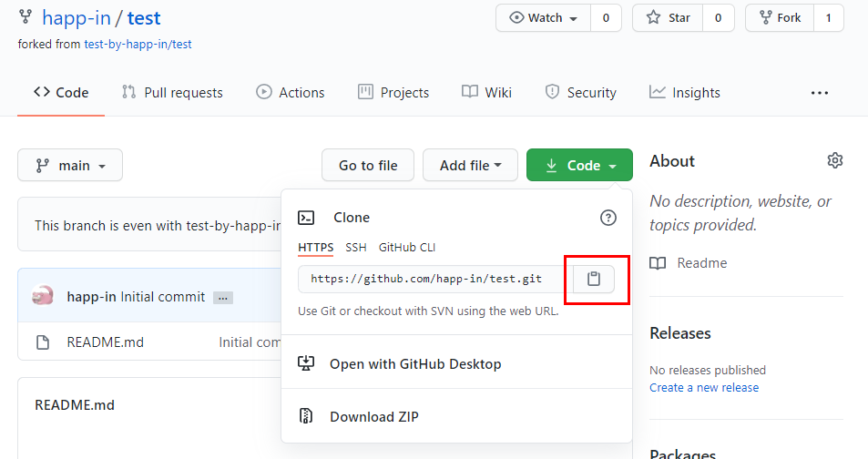Open the About section settings gear
Viewport: 868px width, 459px height.
[x=835, y=160]
